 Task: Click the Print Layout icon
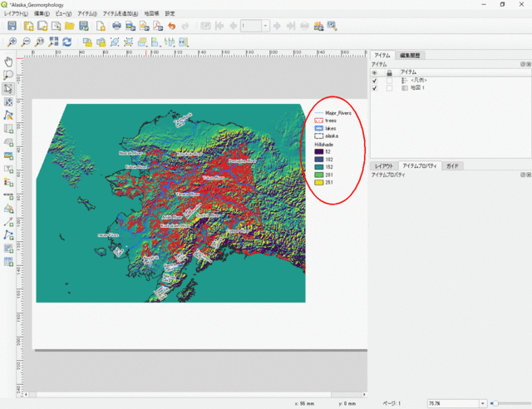pos(116,27)
